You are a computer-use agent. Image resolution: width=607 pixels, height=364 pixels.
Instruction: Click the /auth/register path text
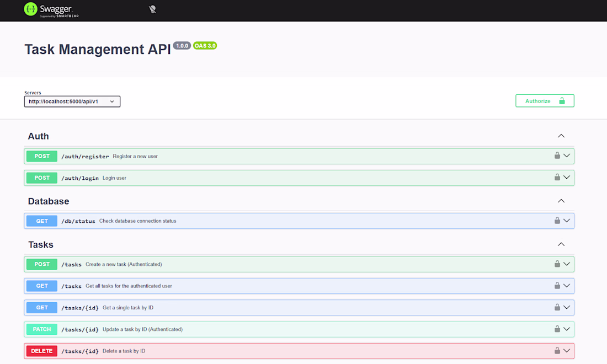pyautogui.click(x=85, y=157)
